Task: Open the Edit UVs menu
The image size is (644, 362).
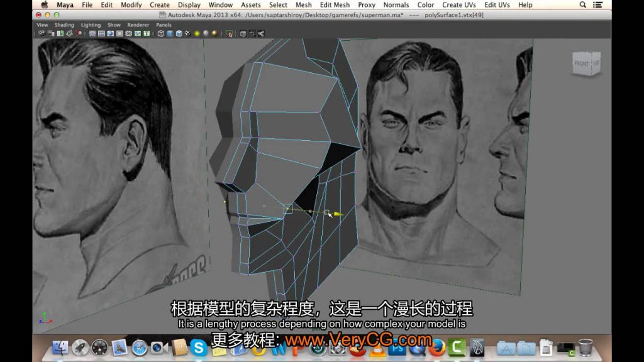Action: [x=497, y=5]
